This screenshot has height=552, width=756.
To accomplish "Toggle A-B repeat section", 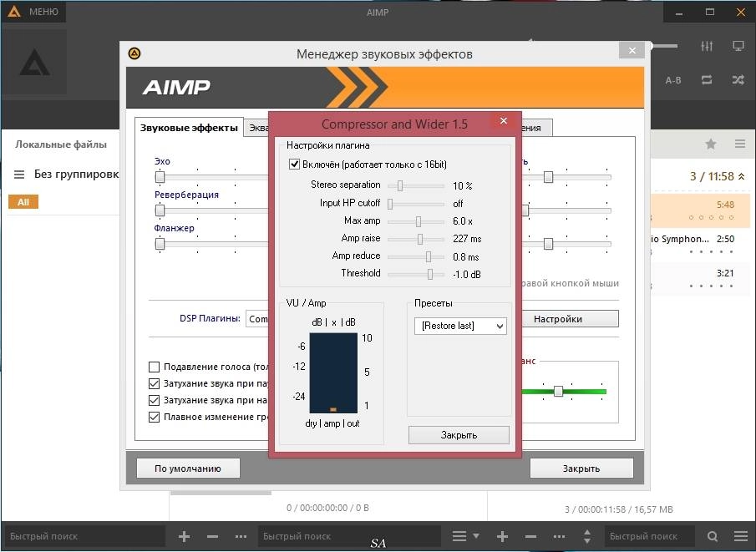I will pyautogui.click(x=673, y=80).
